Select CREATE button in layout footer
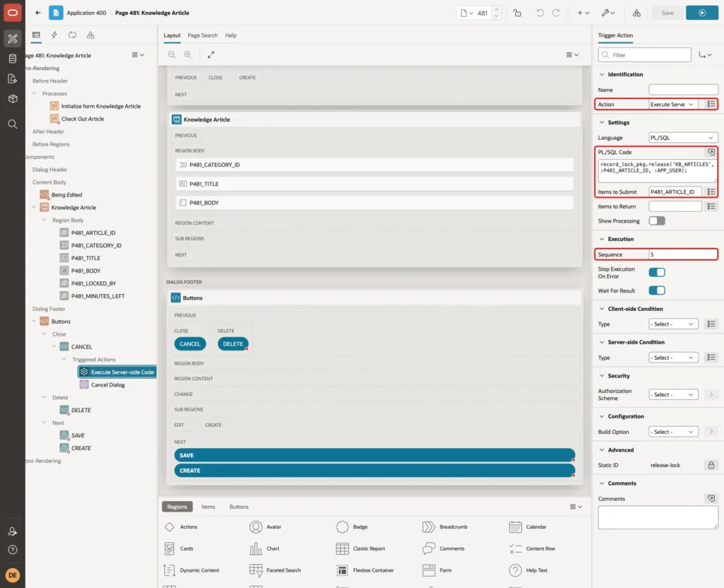The height and width of the screenshot is (588, 724). coord(375,470)
